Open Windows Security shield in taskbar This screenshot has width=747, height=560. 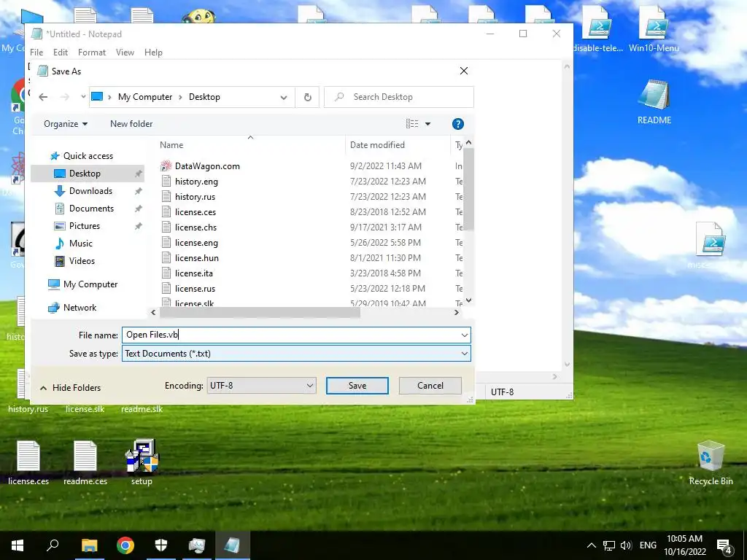(x=161, y=545)
